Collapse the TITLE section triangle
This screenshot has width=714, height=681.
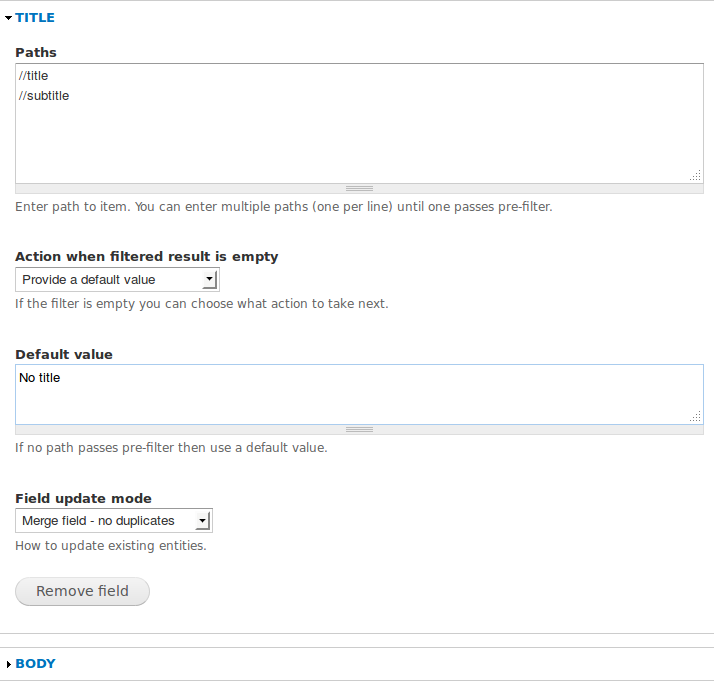click(x=8, y=18)
